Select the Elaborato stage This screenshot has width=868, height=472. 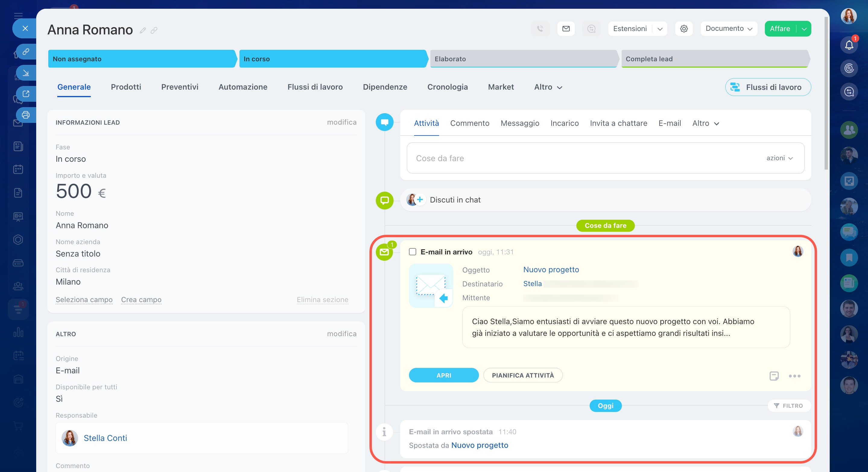523,59
